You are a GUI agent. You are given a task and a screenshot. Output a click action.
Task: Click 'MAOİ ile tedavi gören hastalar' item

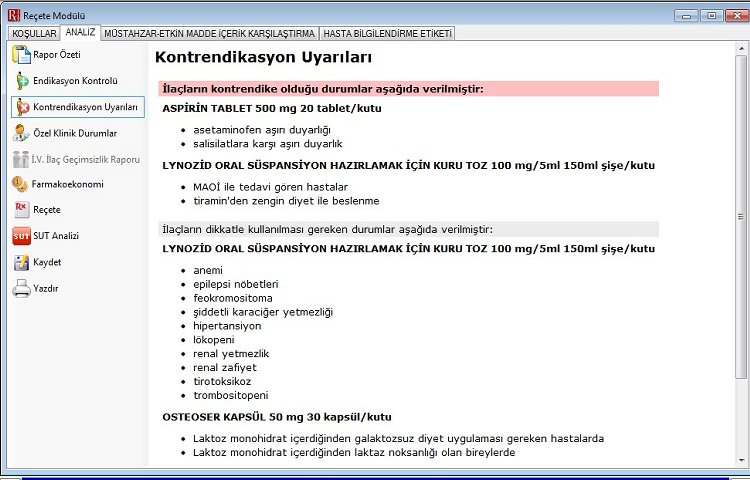click(x=270, y=187)
